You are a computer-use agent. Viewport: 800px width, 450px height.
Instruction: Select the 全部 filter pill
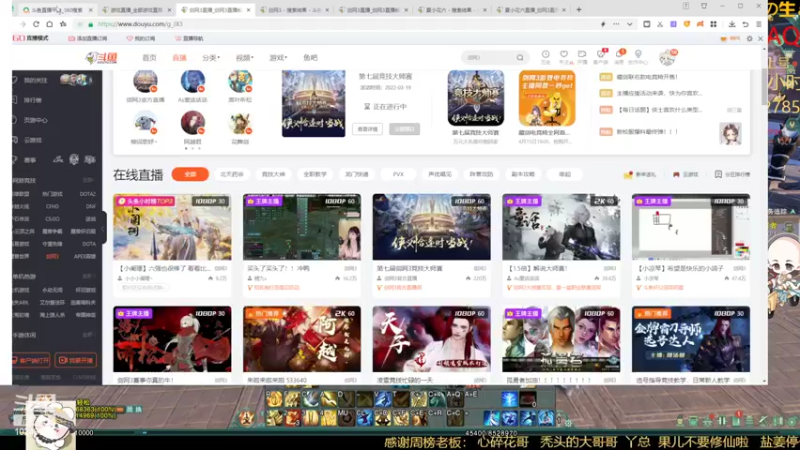pos(190,174)
